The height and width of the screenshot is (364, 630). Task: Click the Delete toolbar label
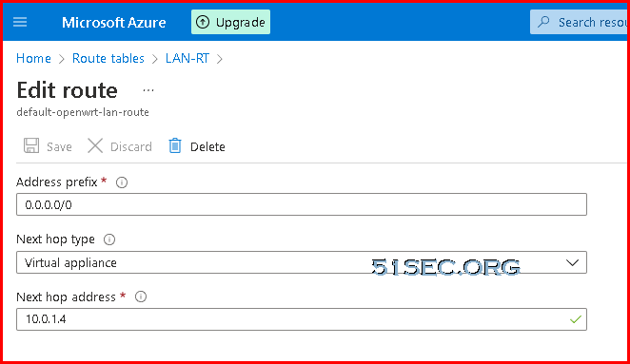(207, 147)
